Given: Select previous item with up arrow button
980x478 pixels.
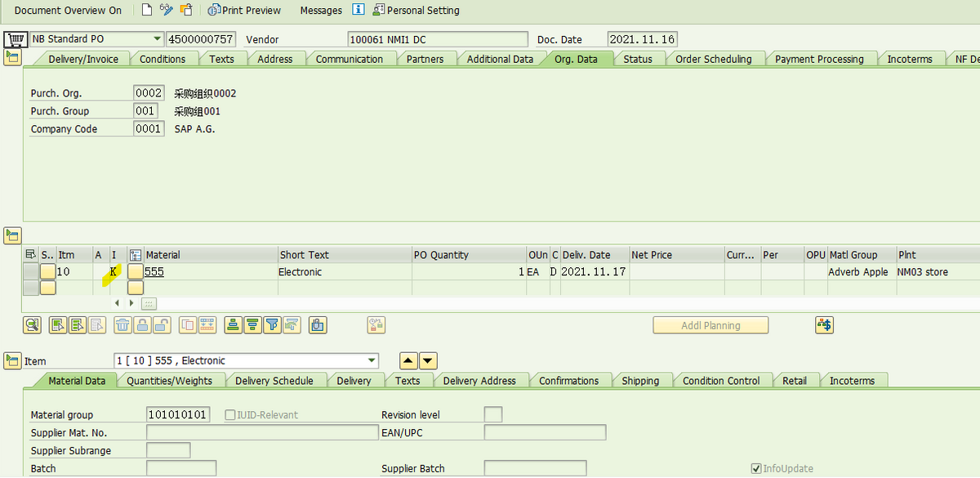Looking at the screenshot, I should pyautogui.click(x=408, y=360).
